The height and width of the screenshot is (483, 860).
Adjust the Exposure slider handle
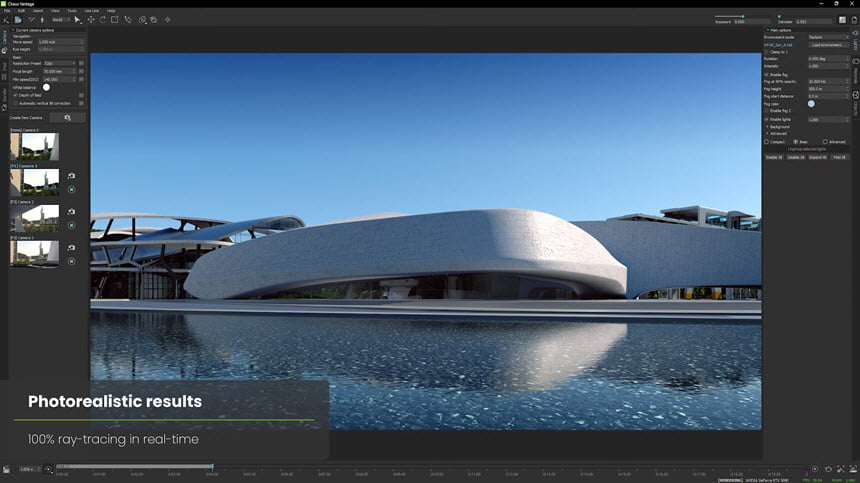click(x=743, y=16)
